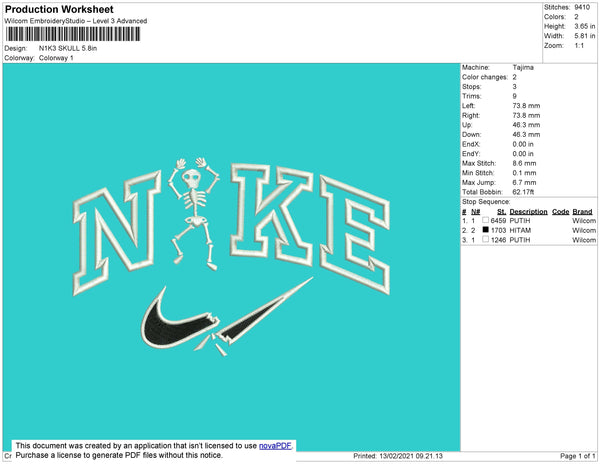Click the St. column header

[501, 212]
